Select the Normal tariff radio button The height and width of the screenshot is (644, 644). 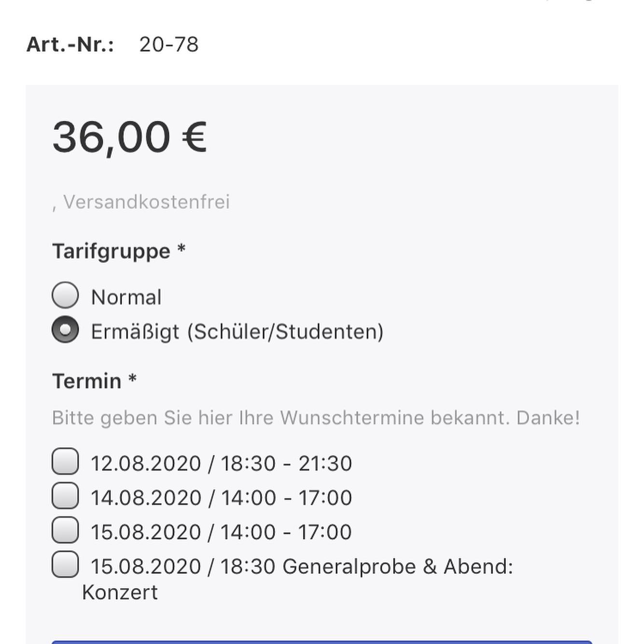coord(65,295)
